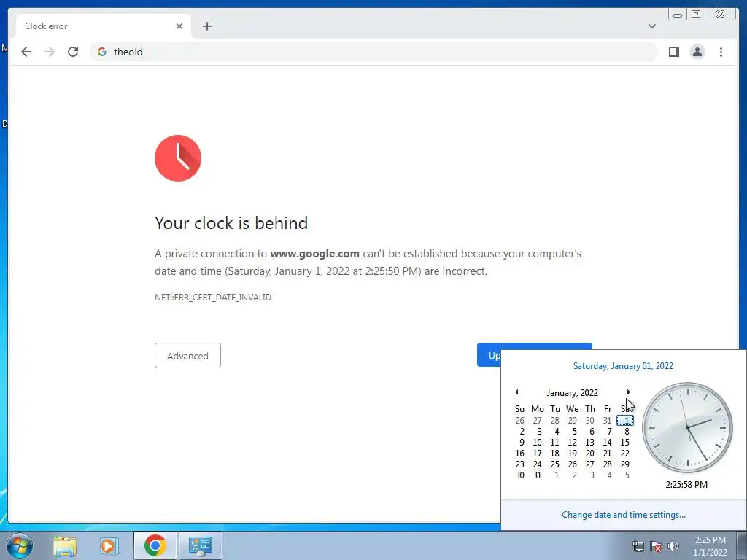Open a new tab with plus button
The image size is (747, 560).
click(206, 26)
